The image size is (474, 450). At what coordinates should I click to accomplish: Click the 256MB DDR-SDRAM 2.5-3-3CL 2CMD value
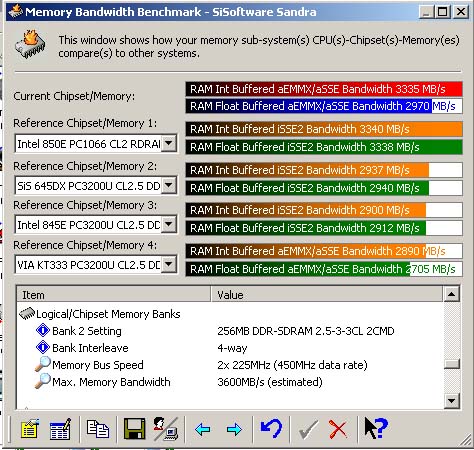(306, 331)
